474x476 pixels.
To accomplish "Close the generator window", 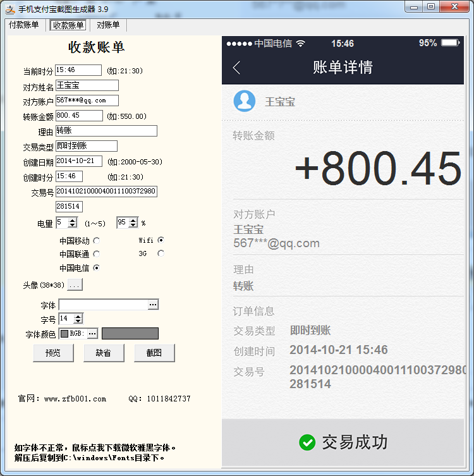I will click(454, 7).
